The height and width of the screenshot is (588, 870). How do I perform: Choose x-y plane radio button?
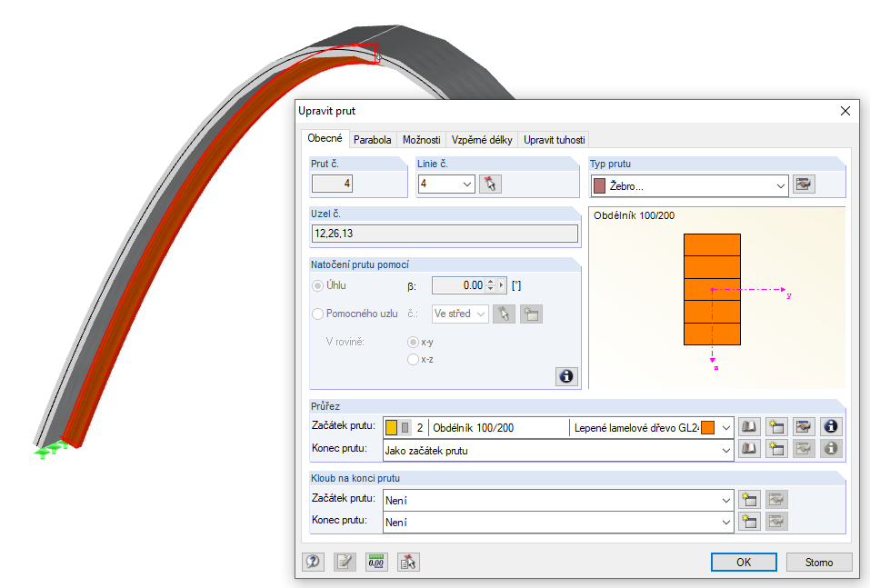click(413, 343)
